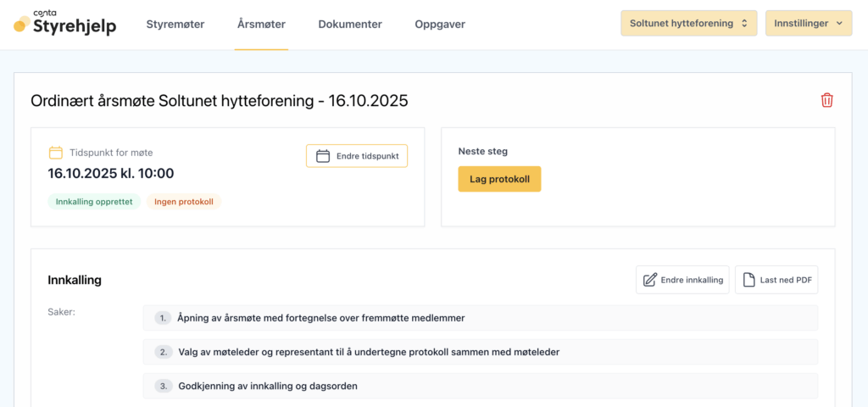Screen dimensions: 868x407
Task: Open the Soltunet hytteforening organization selector
Action: click(x=688, y=24)
